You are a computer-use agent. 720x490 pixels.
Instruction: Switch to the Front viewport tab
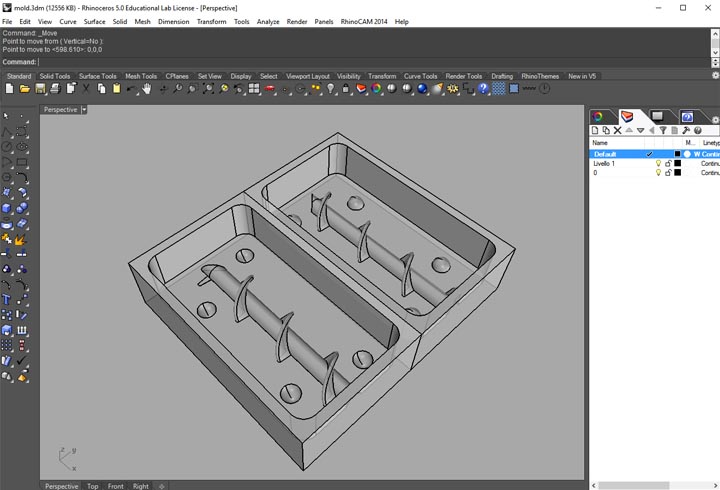pyautogui.click(x=116, y=486)
